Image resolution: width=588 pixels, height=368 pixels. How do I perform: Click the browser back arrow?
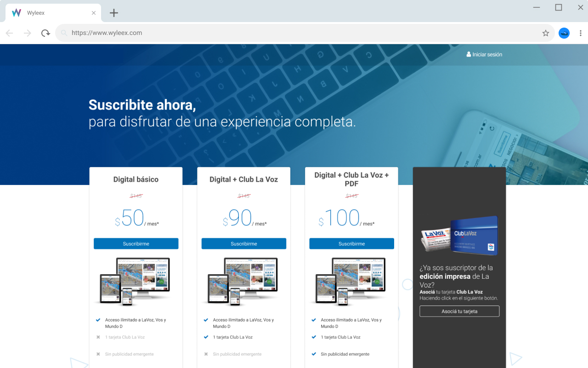pyautogui.click(x=9, y=33)
